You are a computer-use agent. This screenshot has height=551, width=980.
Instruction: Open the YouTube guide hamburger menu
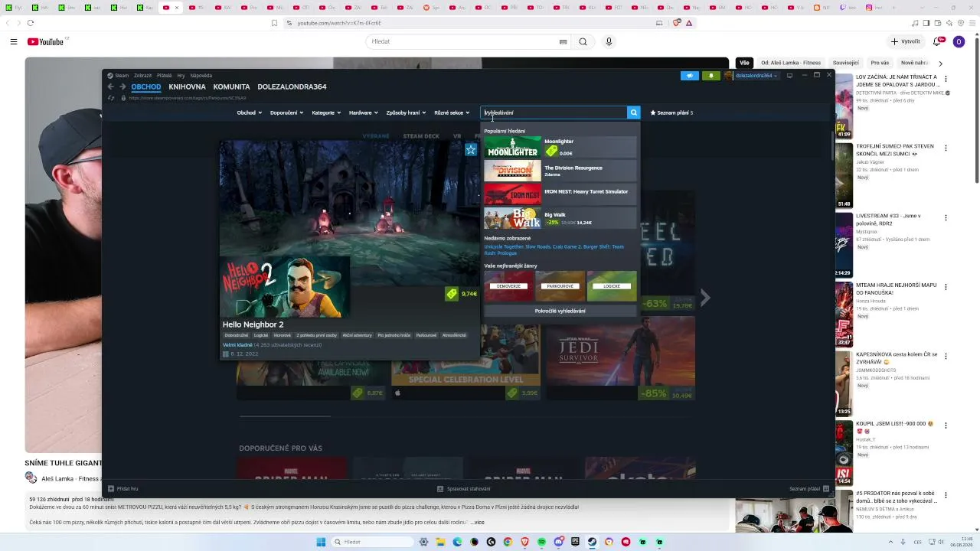pyautogui.click(x=14, y=42)
